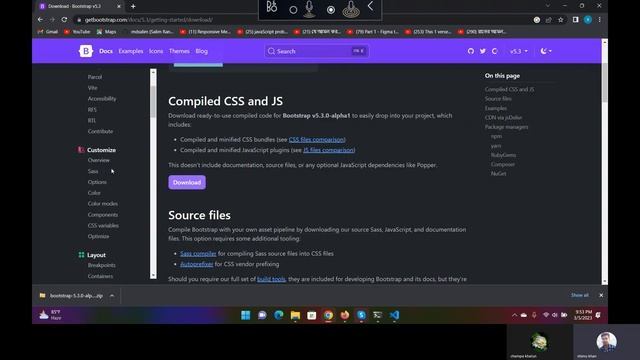Image resolution: width=640 pixels, height=360 pixels.
Task: Open the build tools link
Action: click(271, 279)
